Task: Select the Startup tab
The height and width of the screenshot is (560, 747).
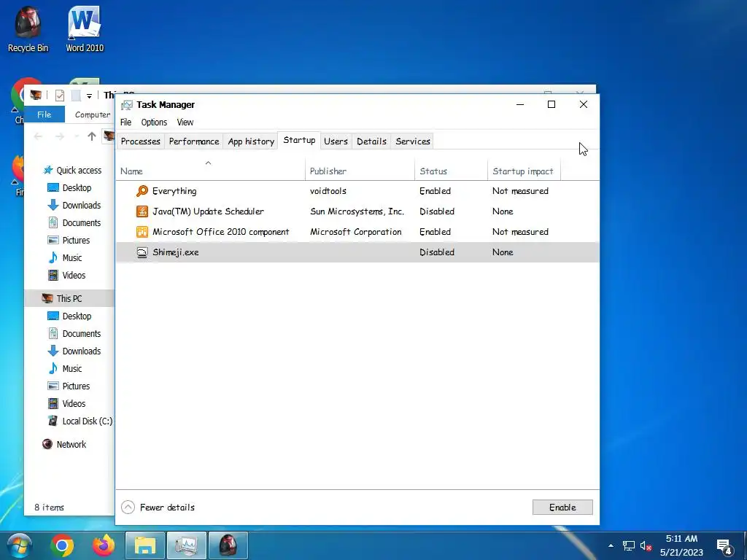Action: click(299, 140)
